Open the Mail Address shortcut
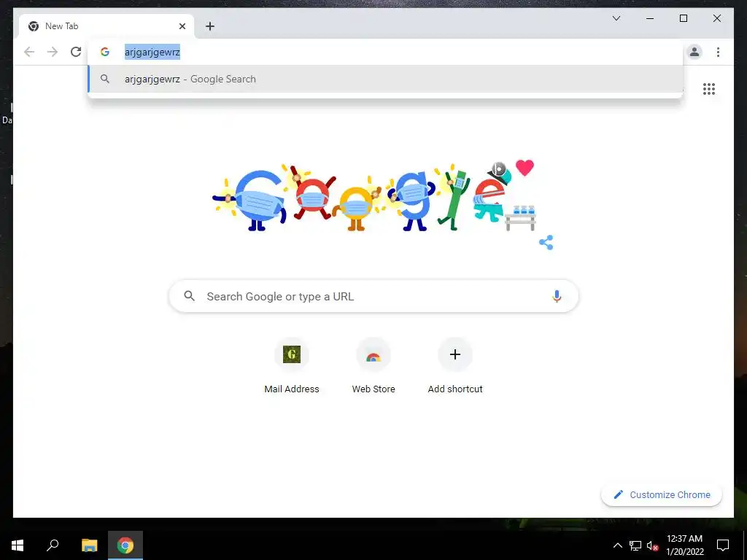 292,366
